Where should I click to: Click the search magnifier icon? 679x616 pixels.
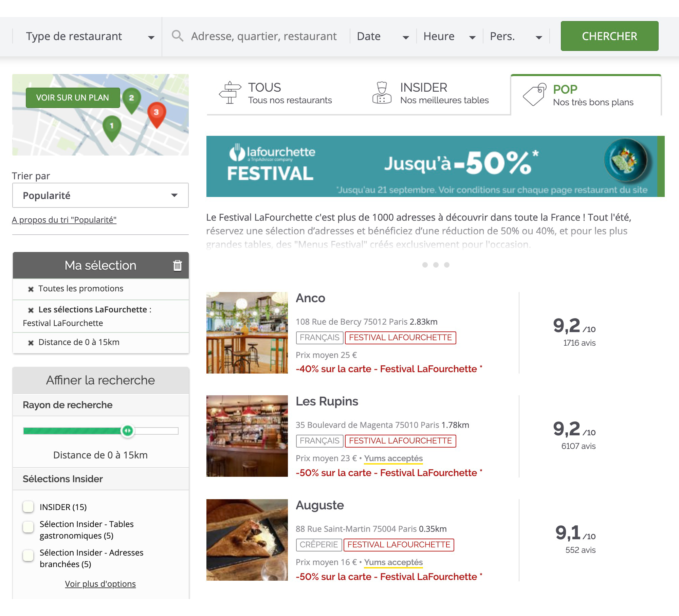click(x=177, y=36)
